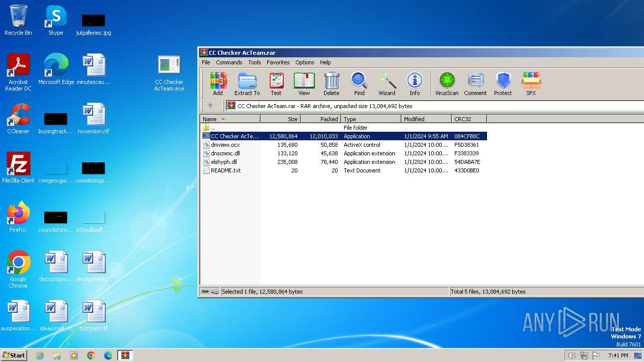
Task: Open the Favorites menu
Action: [278, 62]
